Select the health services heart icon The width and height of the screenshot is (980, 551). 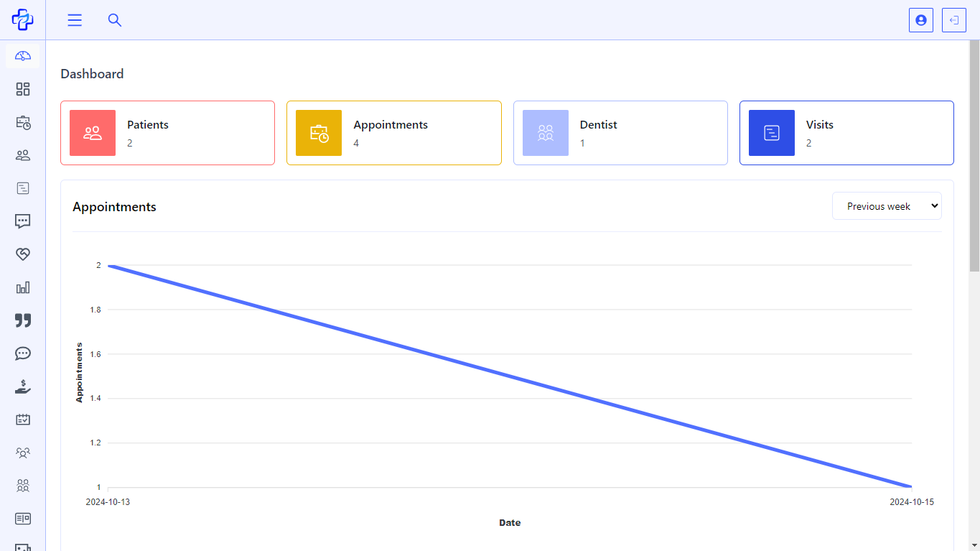point(22,254)
